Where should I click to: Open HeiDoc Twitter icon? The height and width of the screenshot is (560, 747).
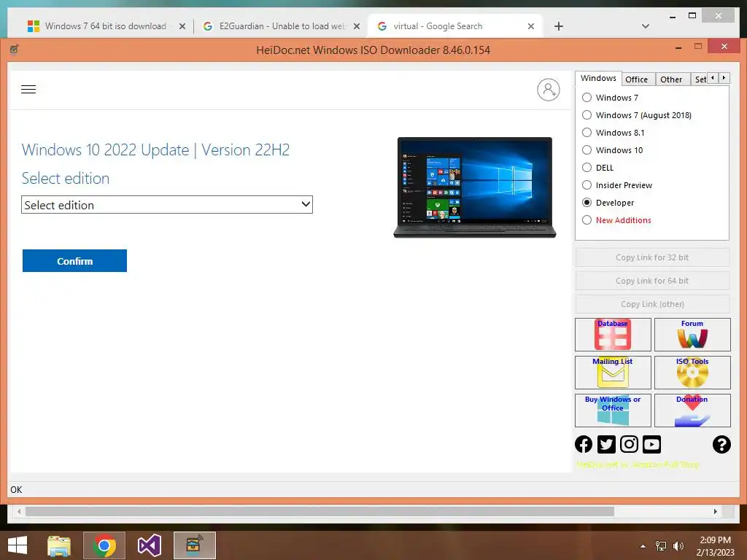click(606, 444)
